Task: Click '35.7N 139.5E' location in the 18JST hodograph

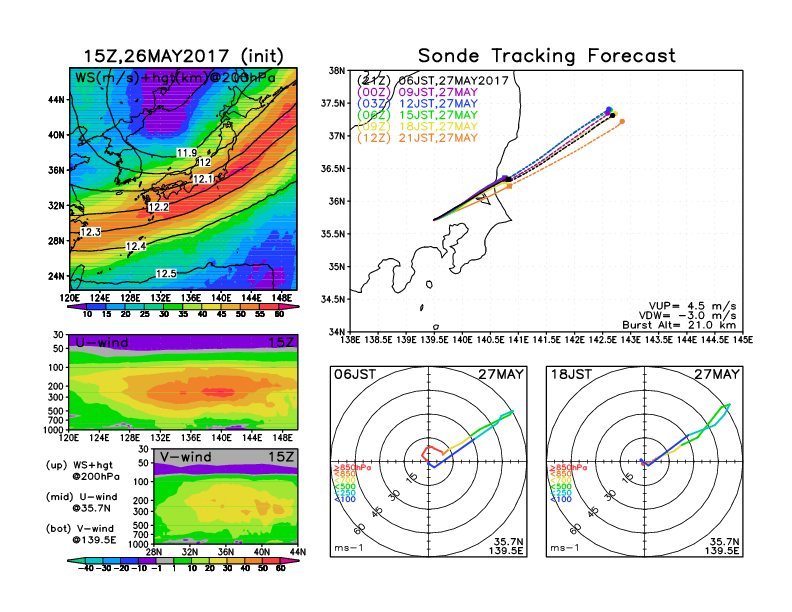Action: click(x=722, y=546)
